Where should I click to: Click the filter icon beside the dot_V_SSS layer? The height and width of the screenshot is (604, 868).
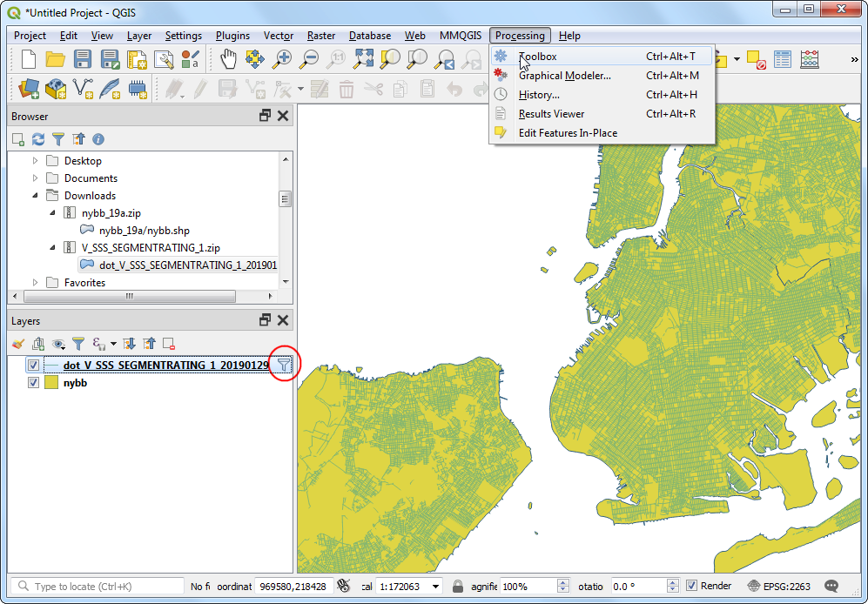coord(284,366)
